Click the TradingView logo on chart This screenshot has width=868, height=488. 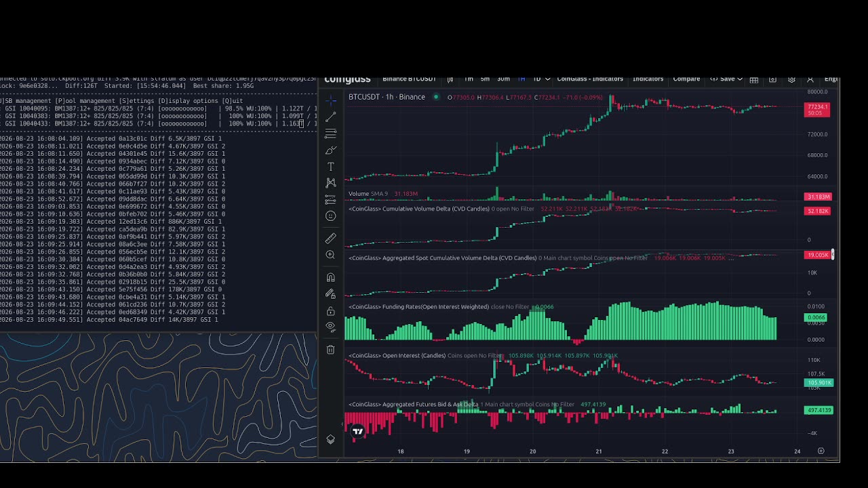click(357, 431)
